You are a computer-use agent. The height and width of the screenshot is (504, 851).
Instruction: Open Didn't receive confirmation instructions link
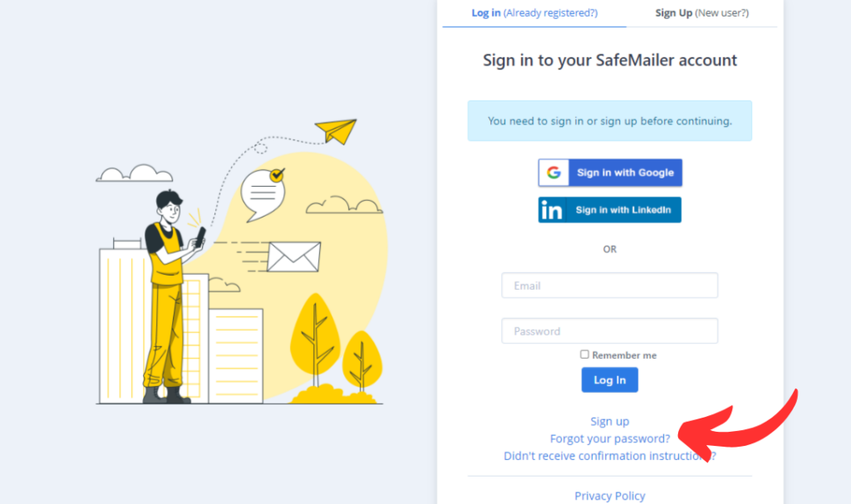click(609, 456)
